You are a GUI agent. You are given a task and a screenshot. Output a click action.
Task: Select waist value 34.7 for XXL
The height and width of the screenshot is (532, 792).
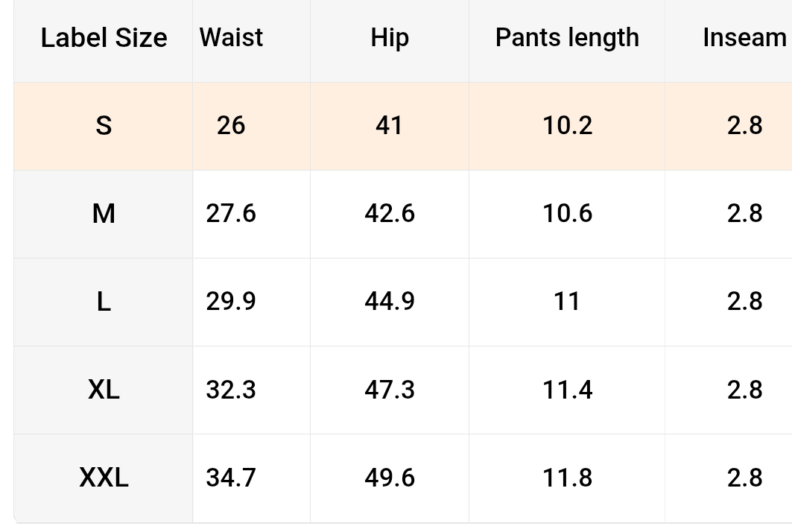(x=231, y=478)
